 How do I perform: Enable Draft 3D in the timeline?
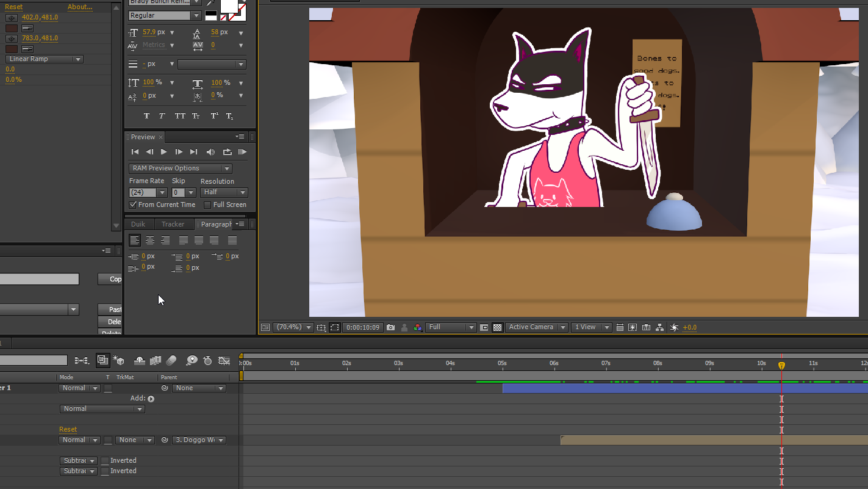pos(119,361)
